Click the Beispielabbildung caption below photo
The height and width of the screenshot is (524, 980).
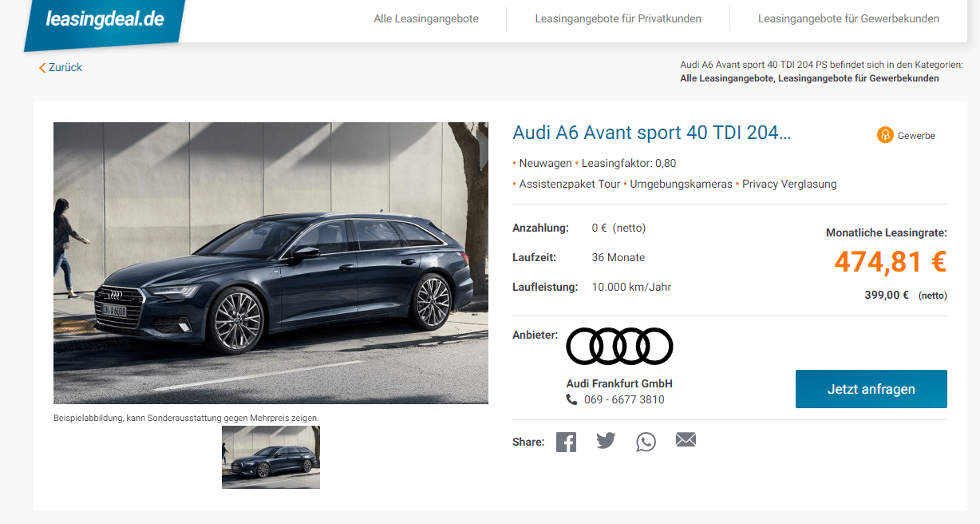click(x=186, y=418)
